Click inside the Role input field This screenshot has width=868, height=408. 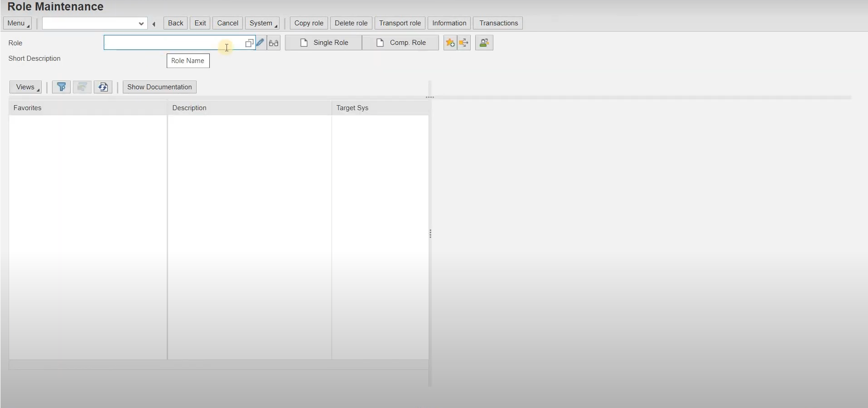pos(172,42)
